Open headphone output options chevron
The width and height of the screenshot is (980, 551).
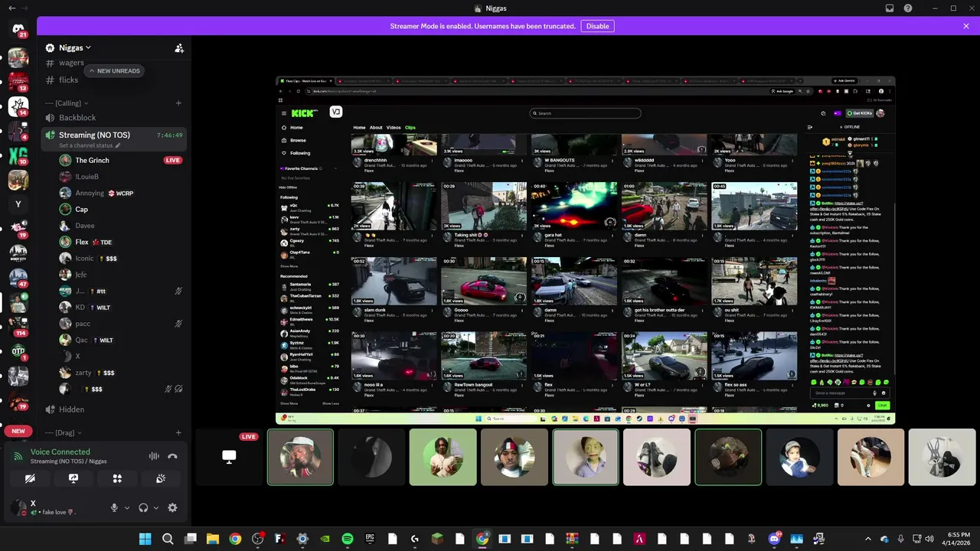click(x=156, y=507)
